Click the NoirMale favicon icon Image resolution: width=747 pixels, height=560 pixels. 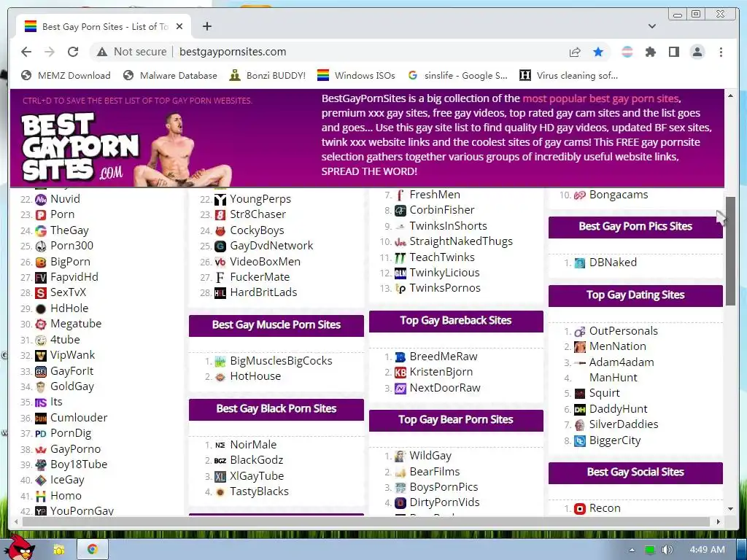pyautogui.click(x=220, y=446)
